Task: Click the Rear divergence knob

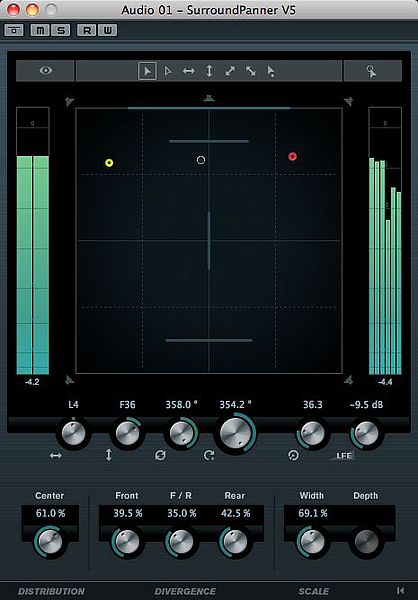Action: [x=235, y=542]
